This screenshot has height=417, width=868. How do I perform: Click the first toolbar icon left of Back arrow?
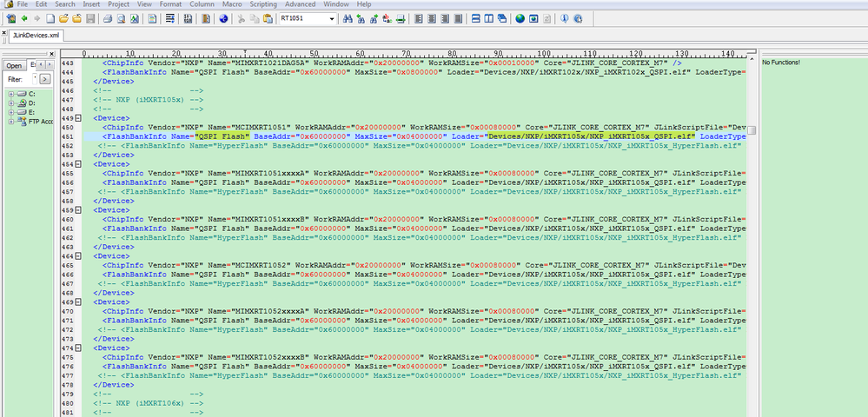click(10, 19)
